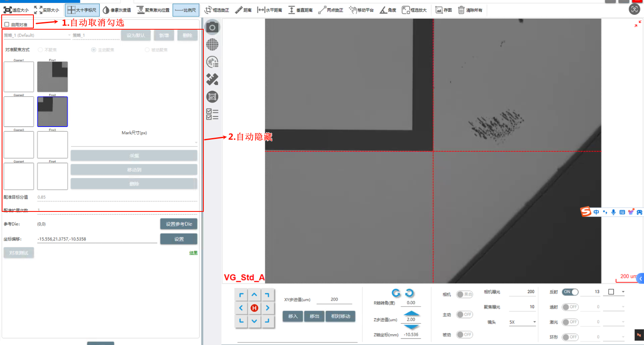Select the Fine1 mark thumbnail

[x=52, y=77]
